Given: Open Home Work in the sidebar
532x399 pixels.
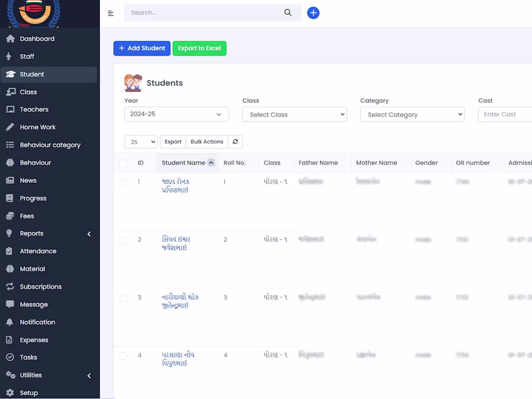Looking at the screenshot, I should [x=38, y=127].
